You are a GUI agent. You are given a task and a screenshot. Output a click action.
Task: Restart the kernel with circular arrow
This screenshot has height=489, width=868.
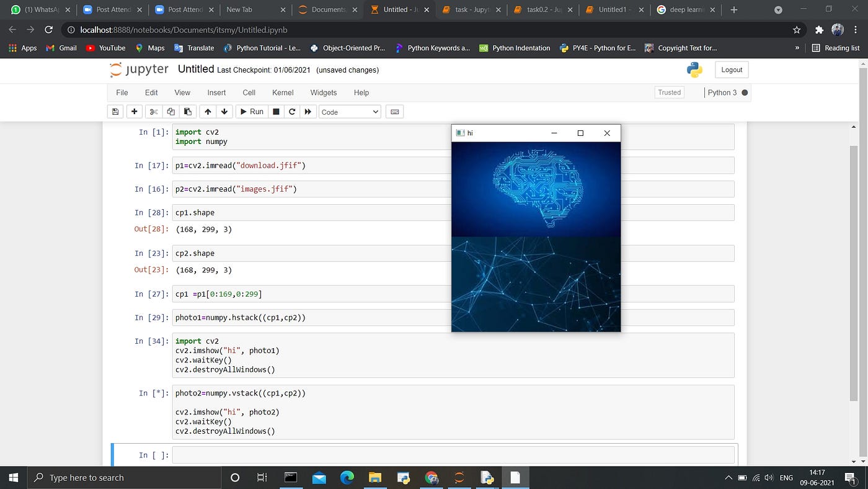click(292, 112)
